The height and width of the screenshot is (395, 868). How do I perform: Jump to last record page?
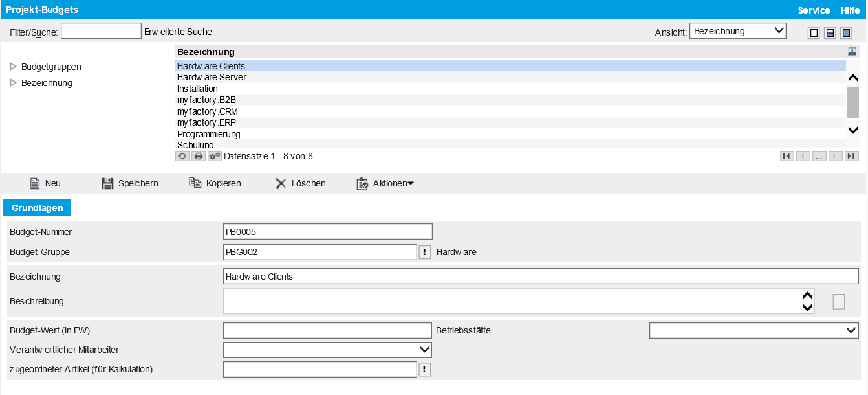pos(852,156)
